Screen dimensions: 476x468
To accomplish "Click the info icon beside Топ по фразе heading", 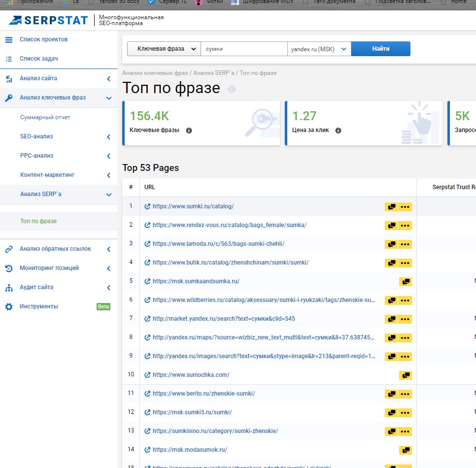I will 232,89.
